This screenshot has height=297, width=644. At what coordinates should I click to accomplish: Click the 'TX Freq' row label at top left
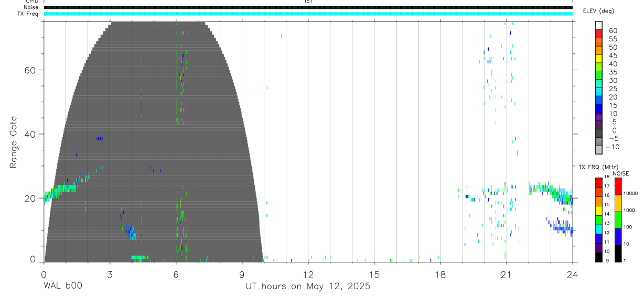click(28, 14)
